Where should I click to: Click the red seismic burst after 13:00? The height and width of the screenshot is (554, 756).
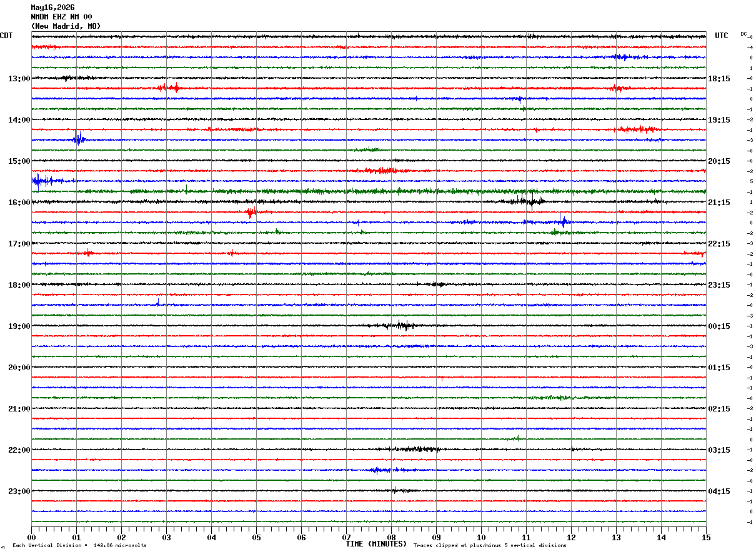click(170, 88)
